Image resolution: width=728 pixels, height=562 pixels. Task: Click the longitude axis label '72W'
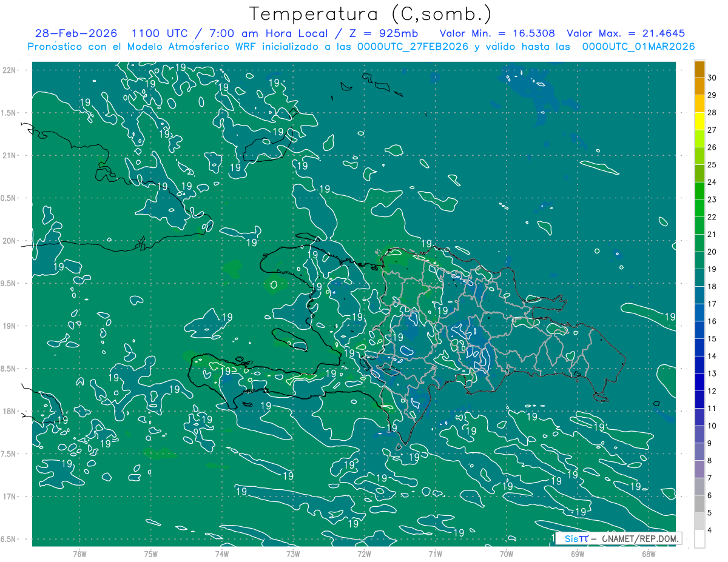pyautogui.click(x=364, y=554)
